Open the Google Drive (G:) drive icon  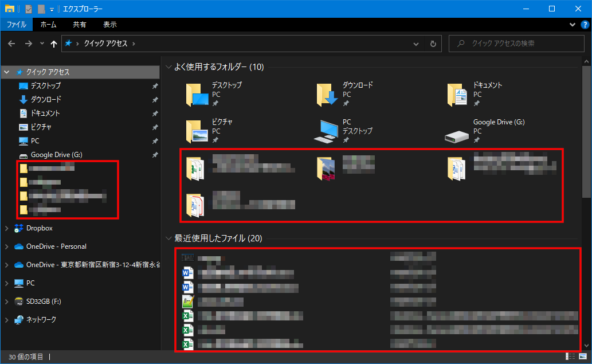pos(457,132)
